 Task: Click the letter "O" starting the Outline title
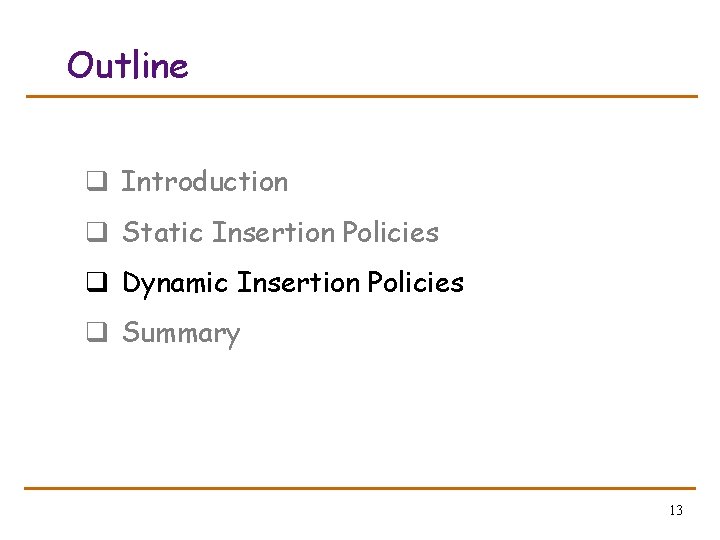[79, 66]
